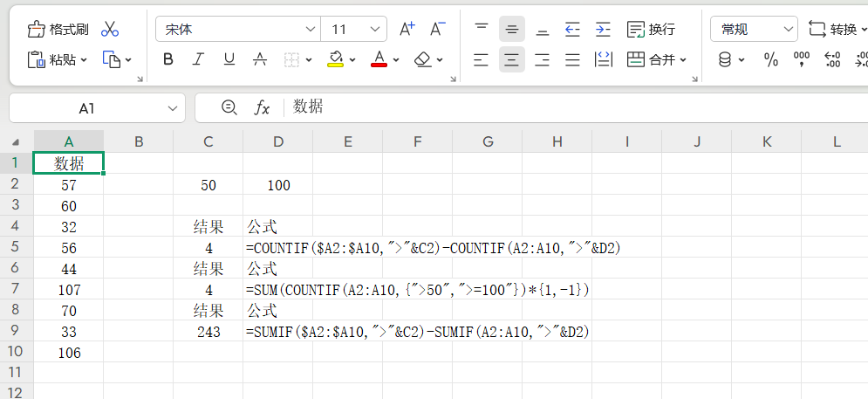The width and height of the screenshot is (868, 399).
Task: Click the Wrap Text (换行) button
Action: coord(652,30)
